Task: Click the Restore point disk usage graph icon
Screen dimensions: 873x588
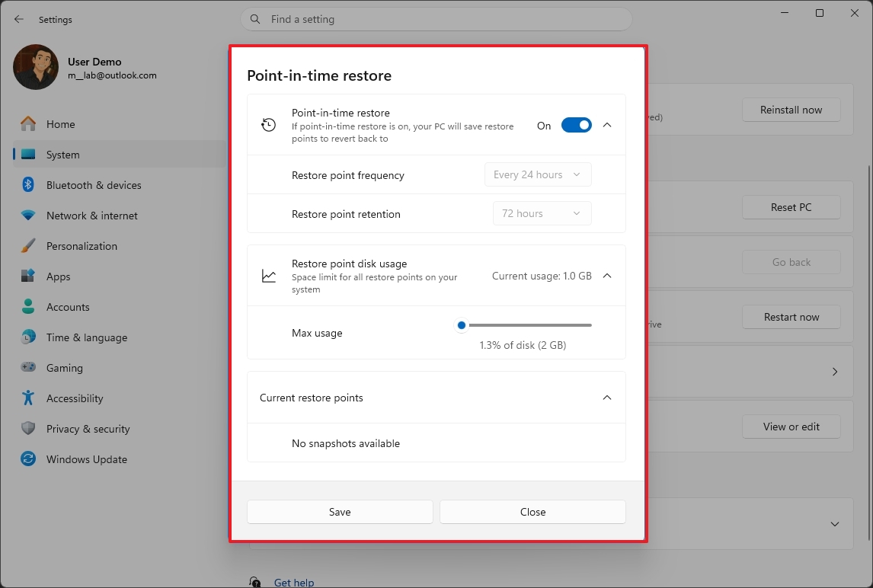Action: [x=268, y=276]
